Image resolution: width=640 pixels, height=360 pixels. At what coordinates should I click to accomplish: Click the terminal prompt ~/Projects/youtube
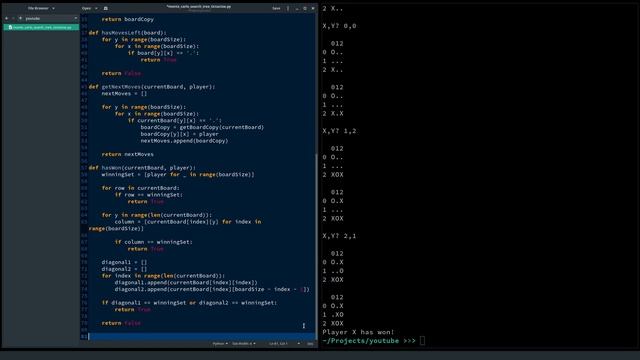click(x=360, y=341)
